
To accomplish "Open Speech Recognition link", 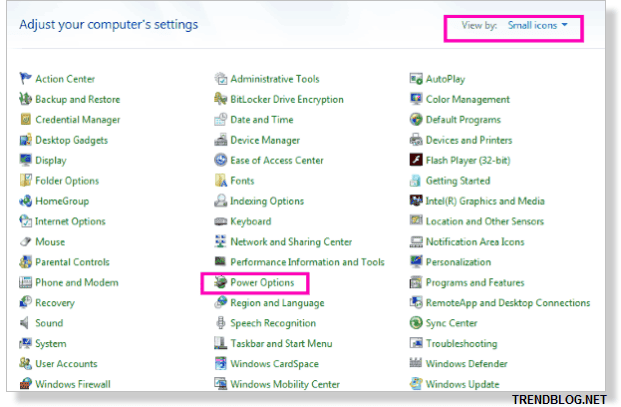I will (x=273, y=323).
